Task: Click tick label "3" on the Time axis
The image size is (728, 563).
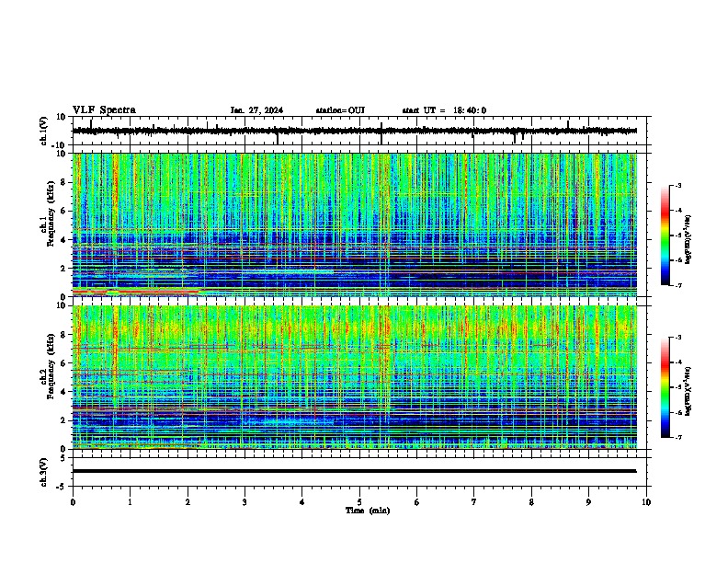Action: [x=245, y=502]
